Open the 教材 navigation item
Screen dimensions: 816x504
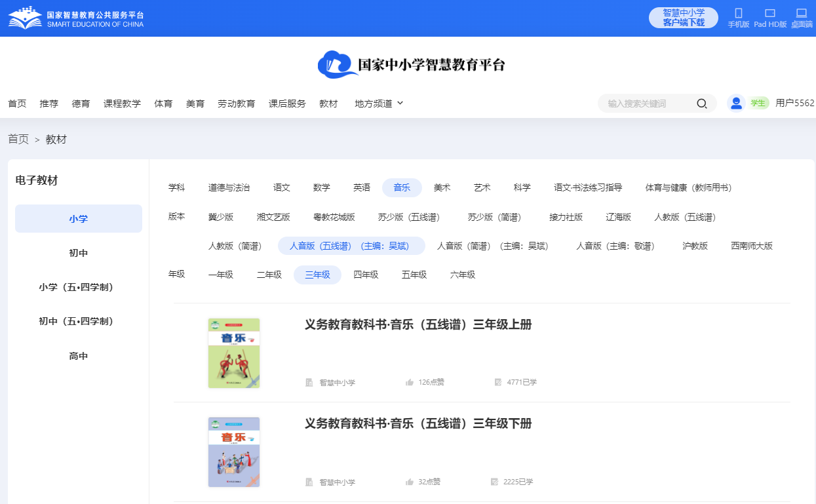point(328,104)
